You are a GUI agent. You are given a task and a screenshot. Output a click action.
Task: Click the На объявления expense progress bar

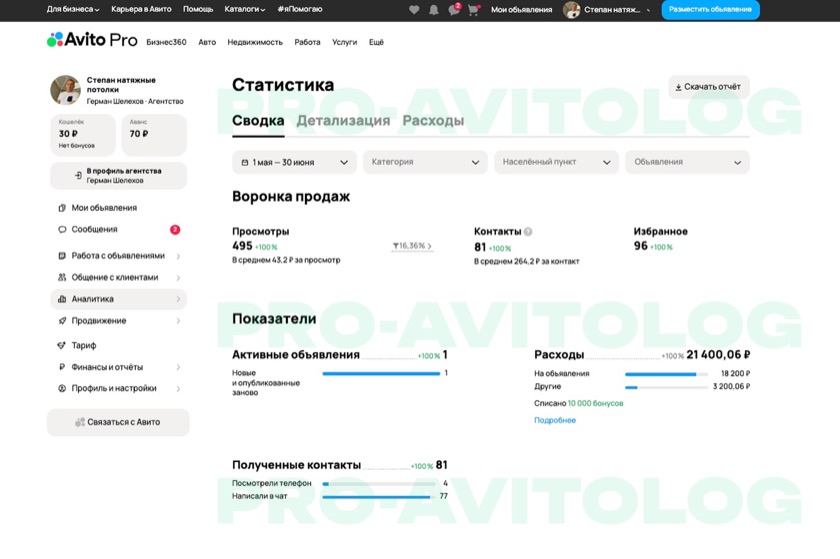[x=666, y=374]
